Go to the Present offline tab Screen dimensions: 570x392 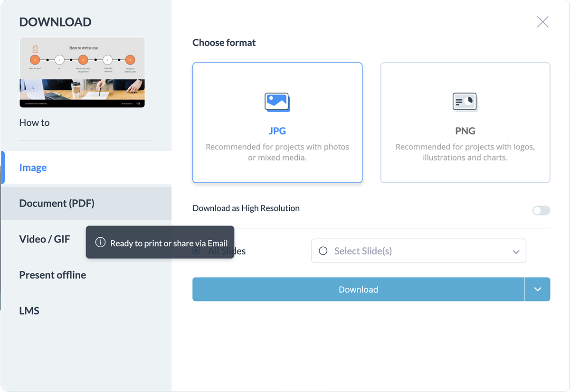click(x=52, y=275)
